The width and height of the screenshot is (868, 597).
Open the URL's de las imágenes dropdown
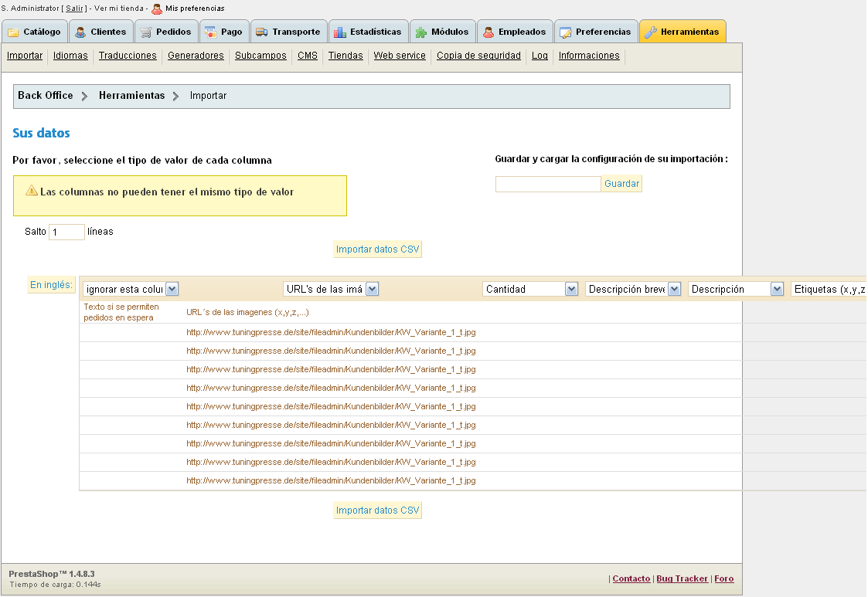click(331, 289)
